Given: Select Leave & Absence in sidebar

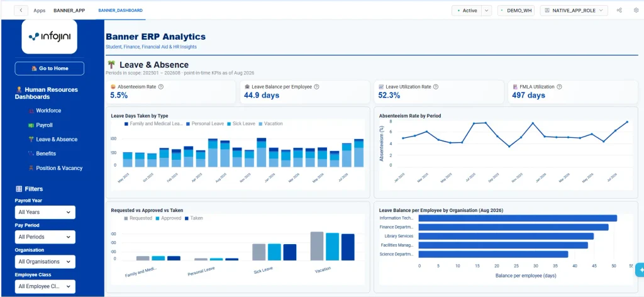Looking at the screenshot, I should point(57,139).
